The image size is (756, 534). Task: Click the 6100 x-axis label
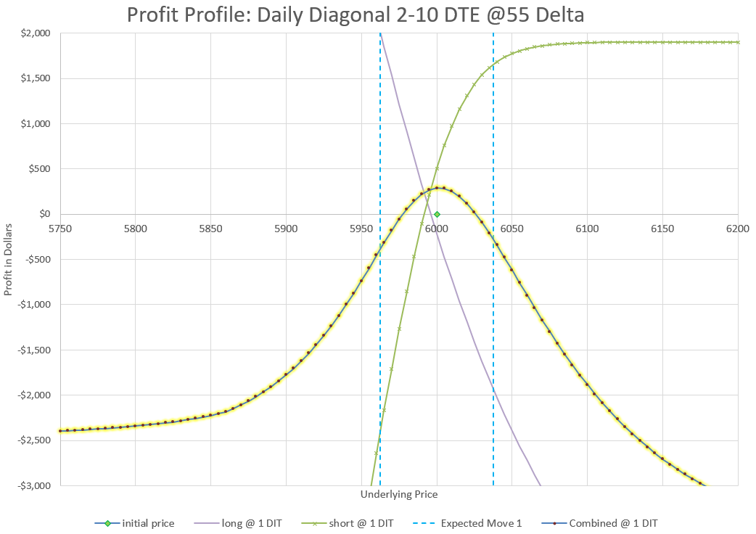[587, 229]
